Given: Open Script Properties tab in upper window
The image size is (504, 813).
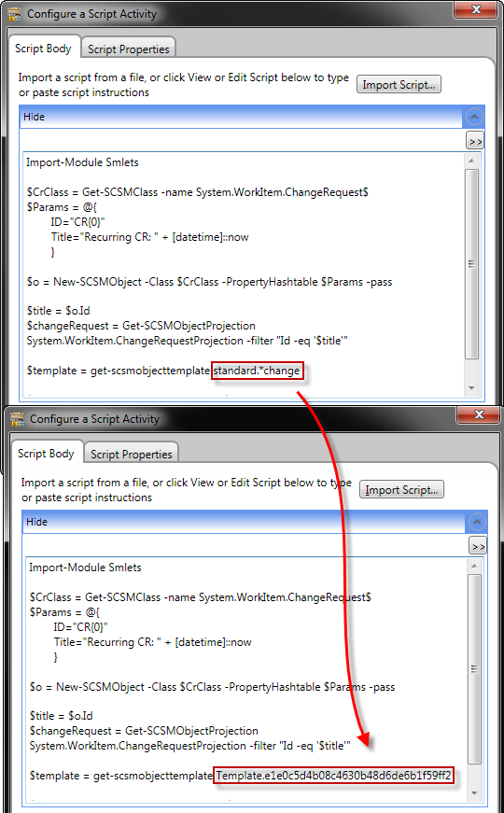Looking at the screenshot, I should (x=128, y=49).
